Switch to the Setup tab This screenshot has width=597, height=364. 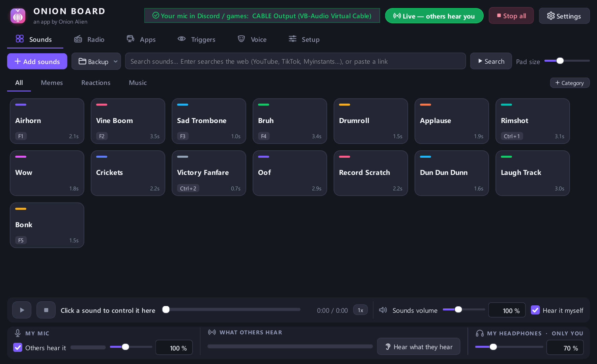[304, 39]
